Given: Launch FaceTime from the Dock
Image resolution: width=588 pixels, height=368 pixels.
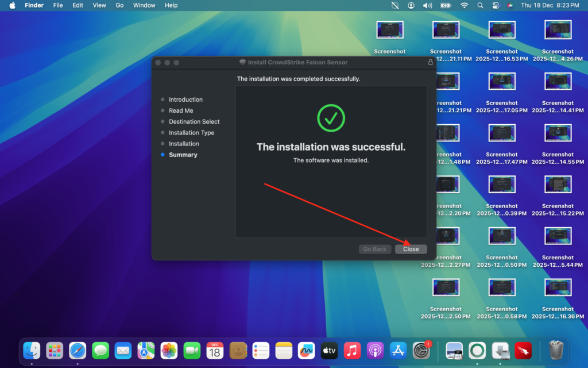Looking at the screenshot, I should click(192, 351).
